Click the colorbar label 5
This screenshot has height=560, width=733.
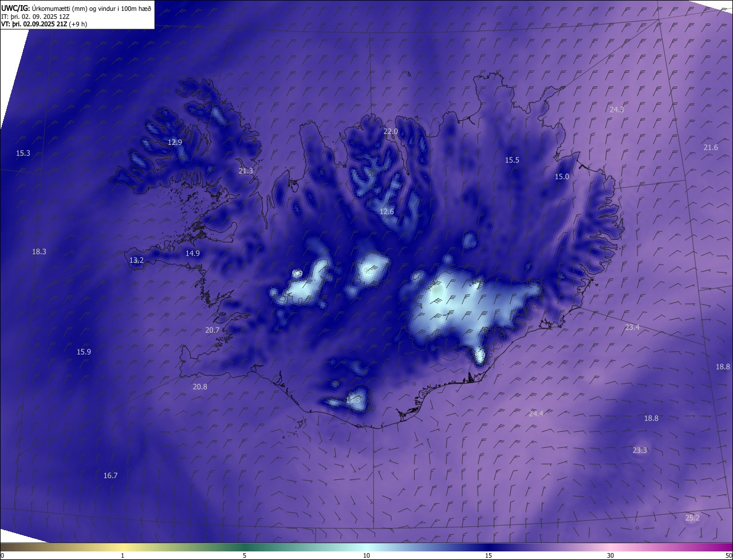tap(245, 555)
